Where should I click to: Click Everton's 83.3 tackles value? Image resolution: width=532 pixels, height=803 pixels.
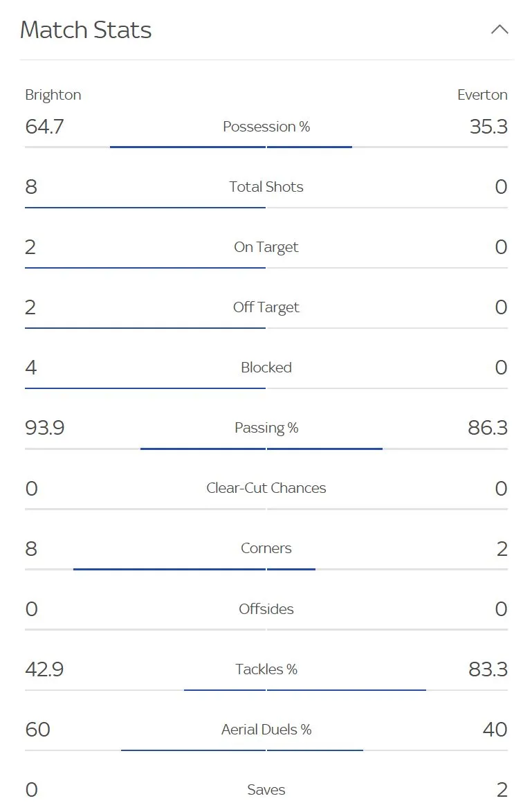(488, 669)
